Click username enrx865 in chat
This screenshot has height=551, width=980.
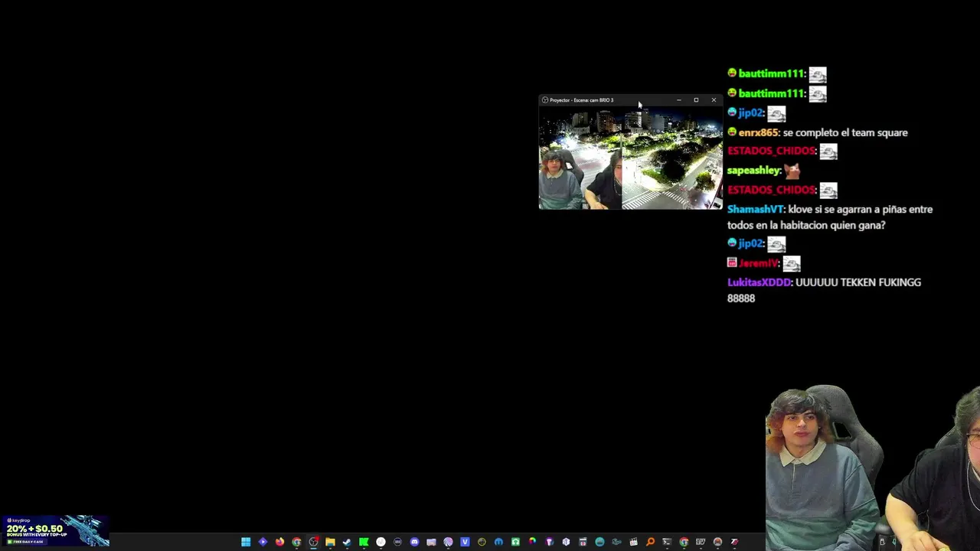pyautogui.click(x=759, y=132)
